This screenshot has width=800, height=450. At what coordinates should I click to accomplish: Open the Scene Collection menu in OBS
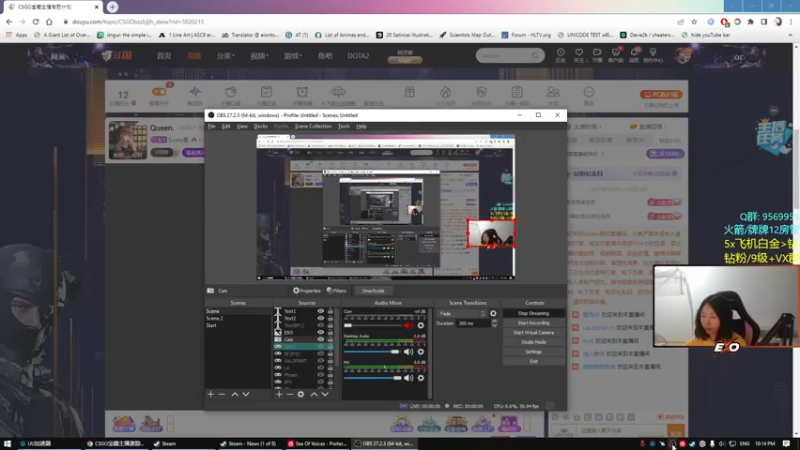click(313, 127)
